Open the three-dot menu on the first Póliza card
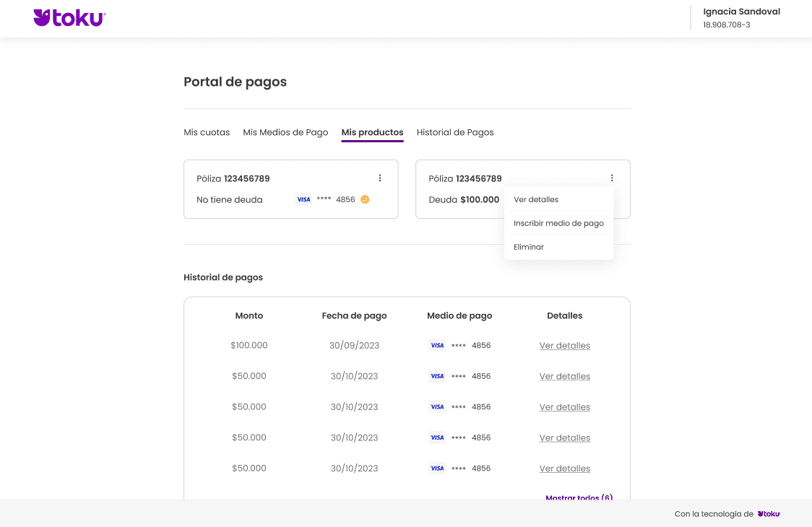The width and height of the screenshot is (812, 527). click(x=380, y=178)
